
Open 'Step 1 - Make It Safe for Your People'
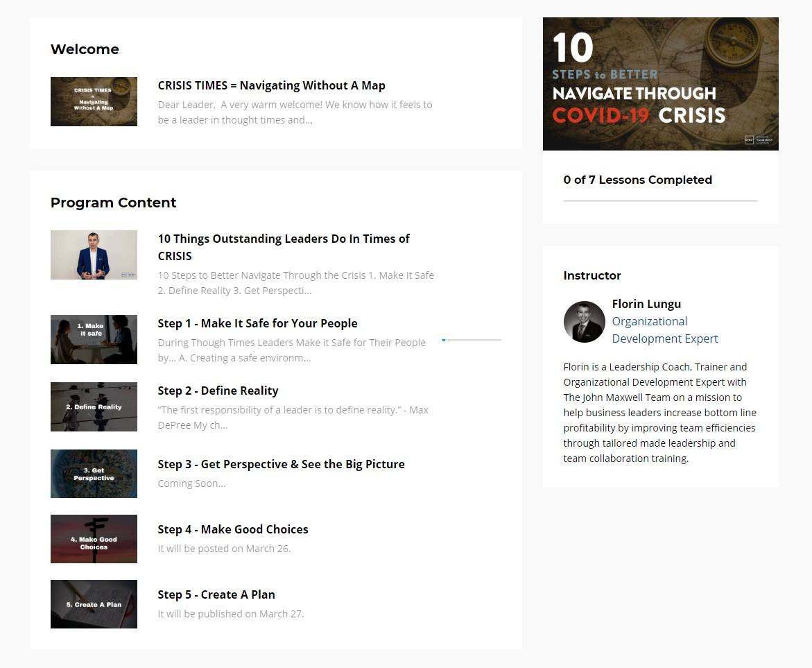pos(257,323)
